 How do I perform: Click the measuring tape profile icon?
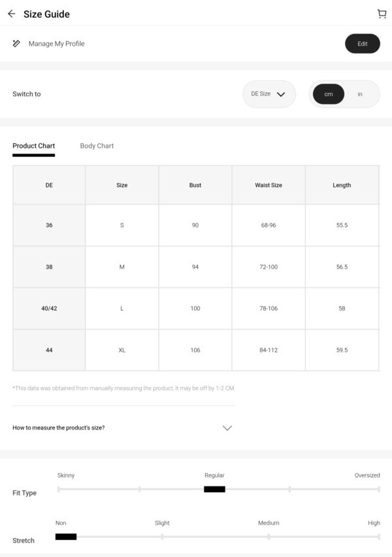(x=16, y=43)
